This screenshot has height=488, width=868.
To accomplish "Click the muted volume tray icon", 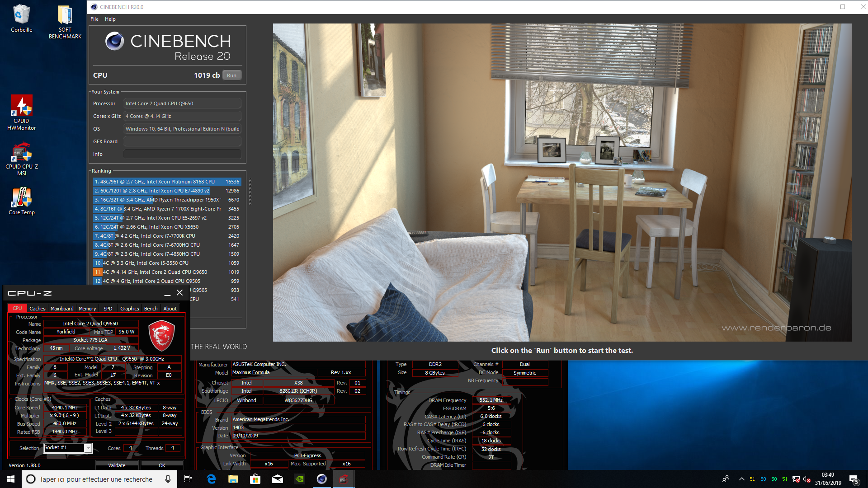I will pyautogui.click(x=807, y=479).
